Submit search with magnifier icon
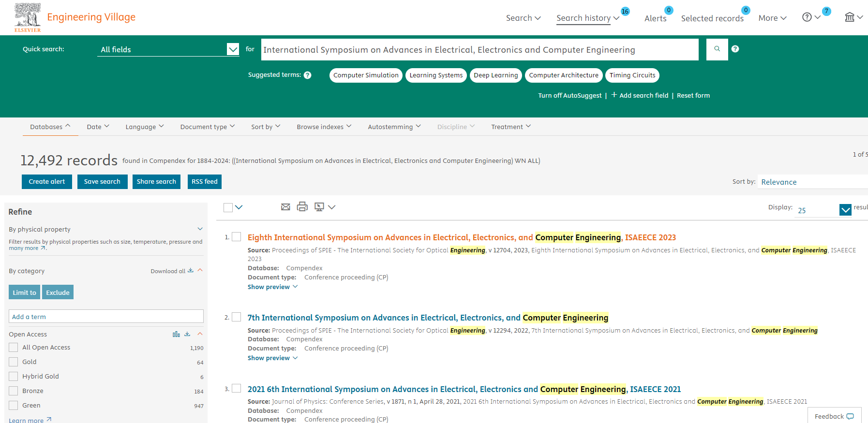868x423 pixels. (x=717, y=49)
